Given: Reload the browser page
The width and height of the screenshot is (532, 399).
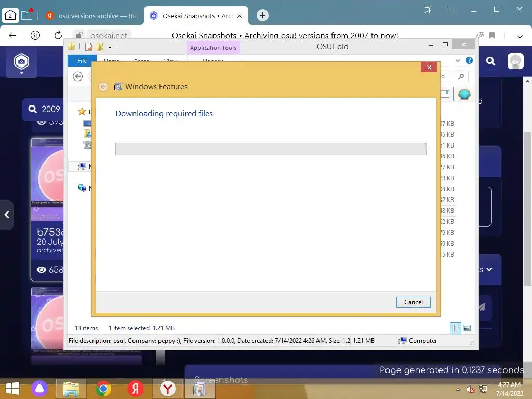Looking at the screenshot, I should [58, 35].
